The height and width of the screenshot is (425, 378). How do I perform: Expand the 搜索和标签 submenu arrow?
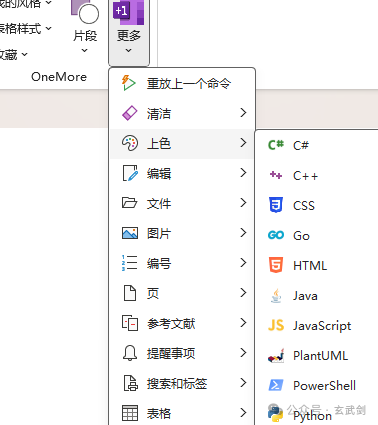click(x=243, y=383)
